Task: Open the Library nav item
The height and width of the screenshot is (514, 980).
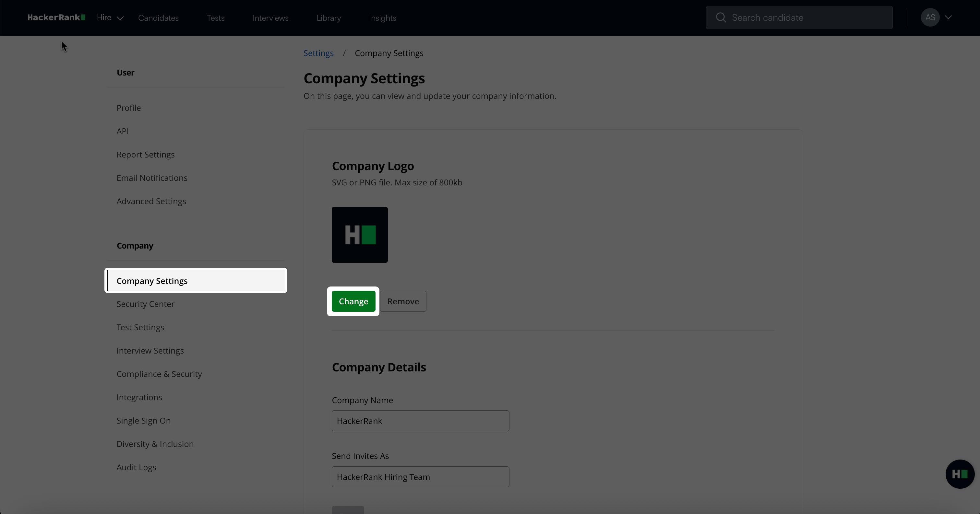Action: 329,18
